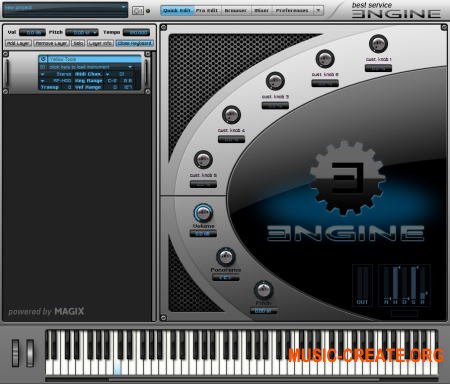The width and height of the screenshot is (450, 384).
Task: Open the project name dropdown at top
Action: point(123,7)
